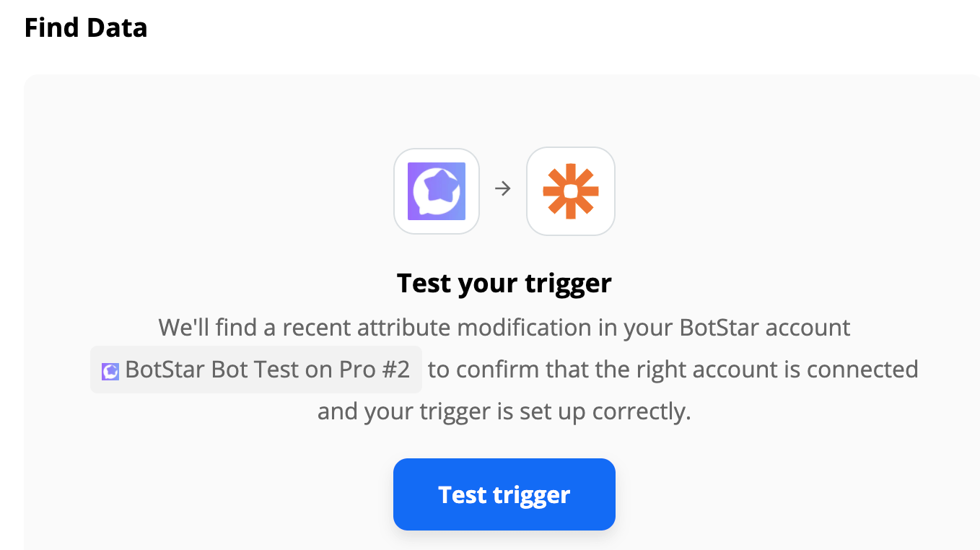Click the words 'BotStar account' in the description
Screen dimensions: 980x550
pyautogui.click(x=765, y=328)
